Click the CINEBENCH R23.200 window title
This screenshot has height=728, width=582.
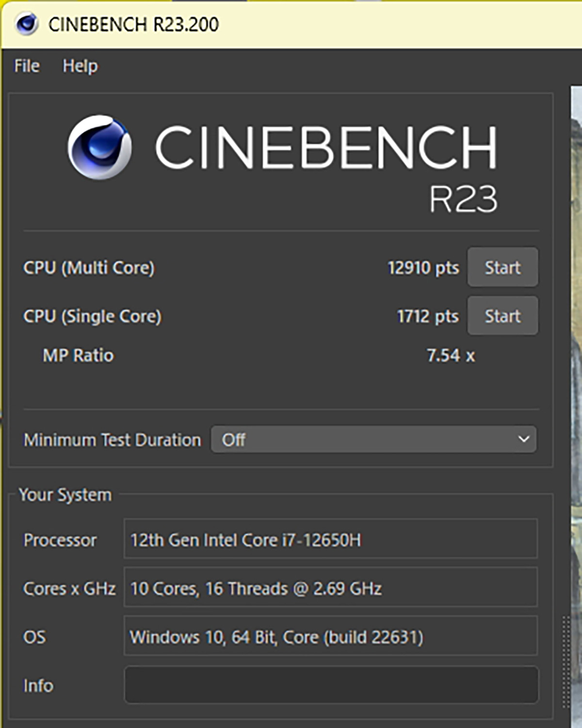click(x=133, y=24)
